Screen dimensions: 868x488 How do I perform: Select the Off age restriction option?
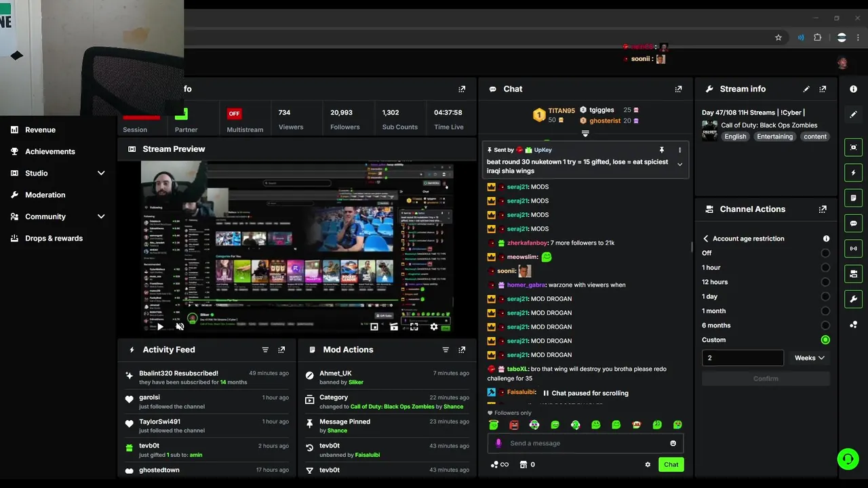coord(825,253)
